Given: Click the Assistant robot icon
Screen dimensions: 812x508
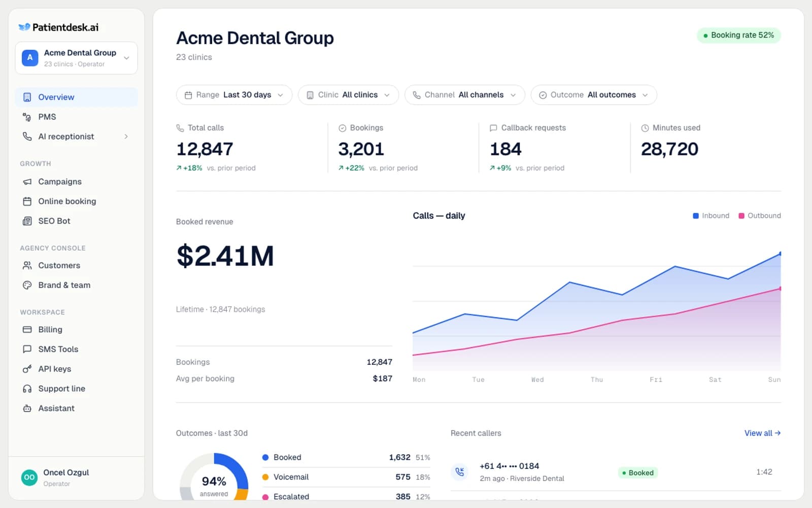Looking at the screenshot, I should [27, 408].
